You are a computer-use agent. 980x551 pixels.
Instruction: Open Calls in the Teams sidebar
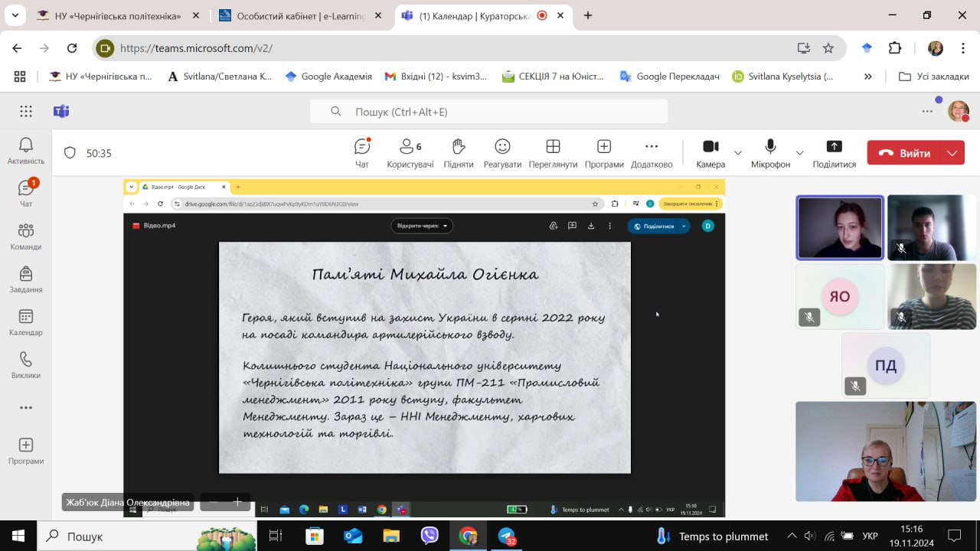pos(26,365)
